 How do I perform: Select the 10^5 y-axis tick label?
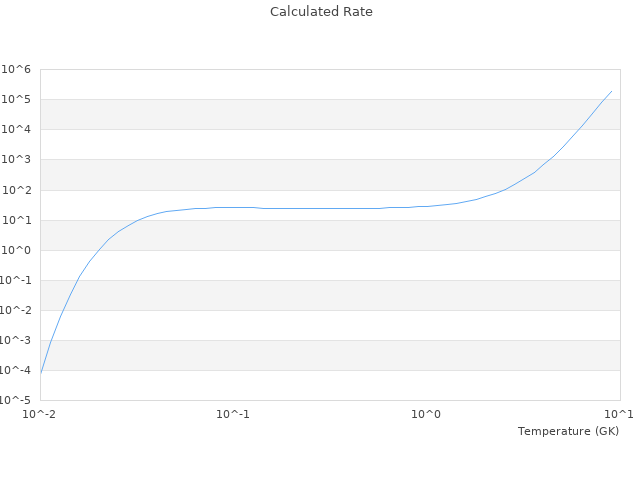point(17,100)
